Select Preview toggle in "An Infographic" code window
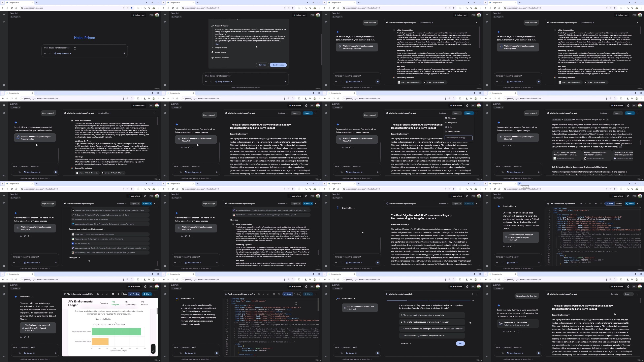 pos(297,294)
